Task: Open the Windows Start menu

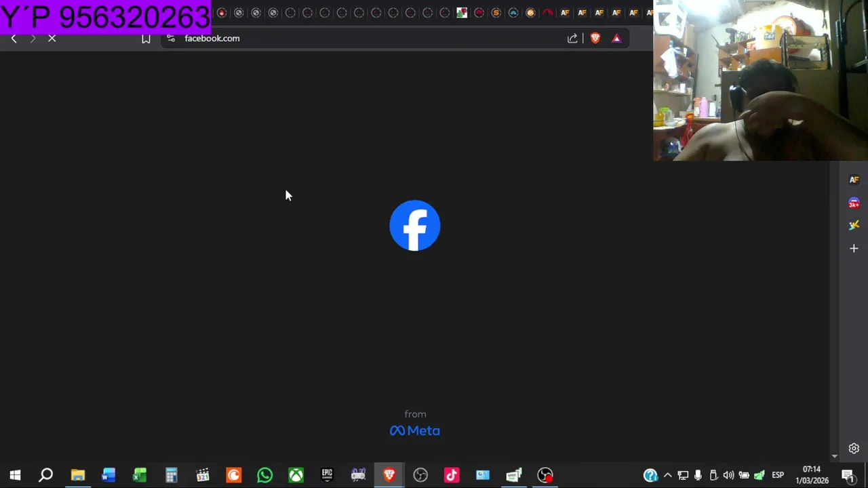Action: coord(15,475)
